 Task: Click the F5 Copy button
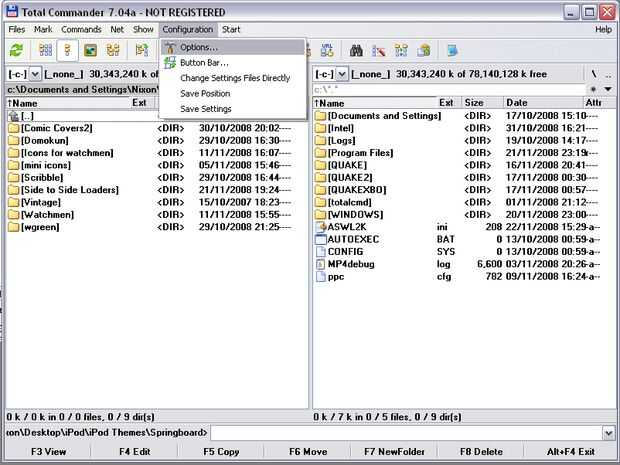(x=221, y=452)
